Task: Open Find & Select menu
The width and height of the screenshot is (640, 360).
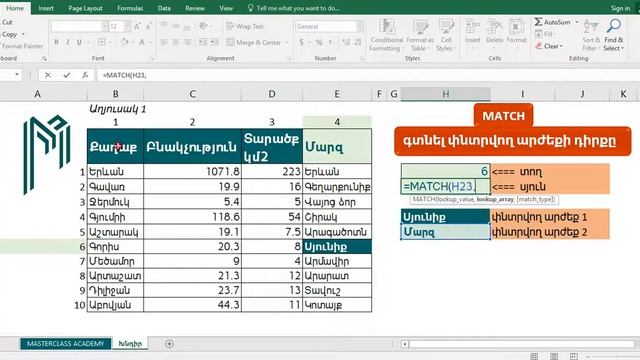Action: pyautogui.click(x=613, y=36)
